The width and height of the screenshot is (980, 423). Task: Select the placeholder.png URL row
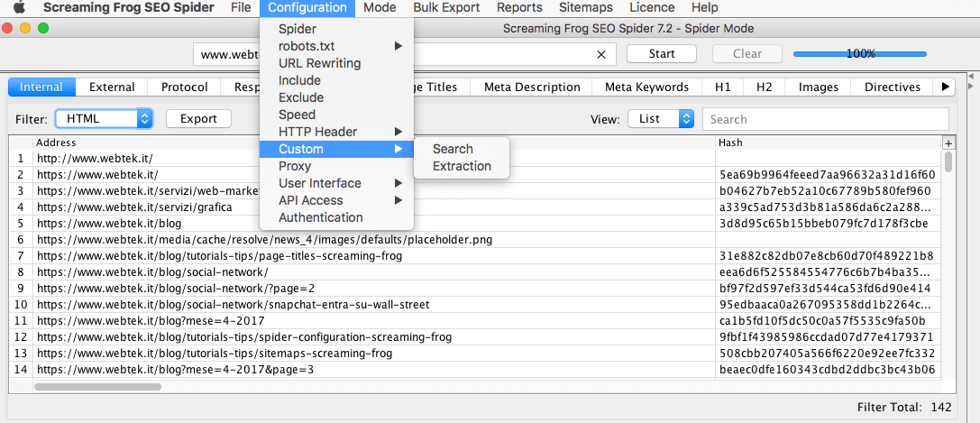click(x=475, y=239)
